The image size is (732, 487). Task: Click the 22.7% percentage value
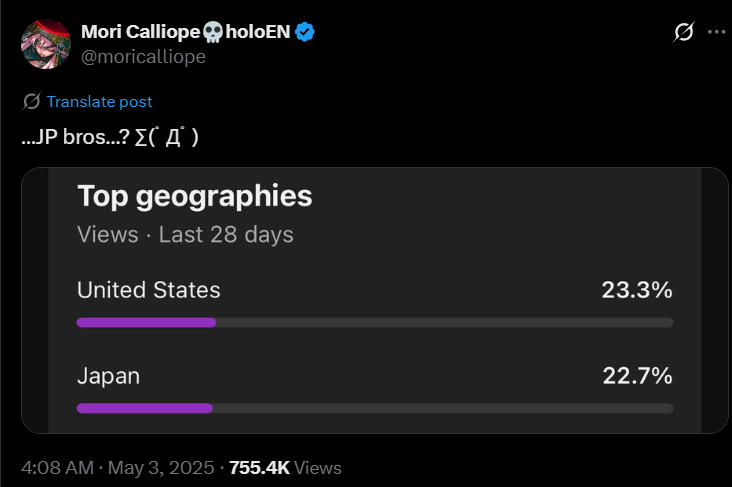pos(637,376)
